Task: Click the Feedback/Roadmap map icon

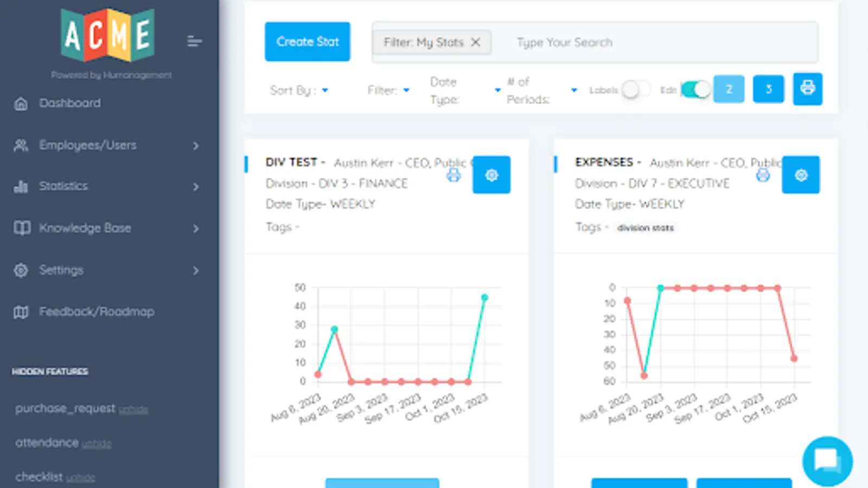Action: click(21, 312)
